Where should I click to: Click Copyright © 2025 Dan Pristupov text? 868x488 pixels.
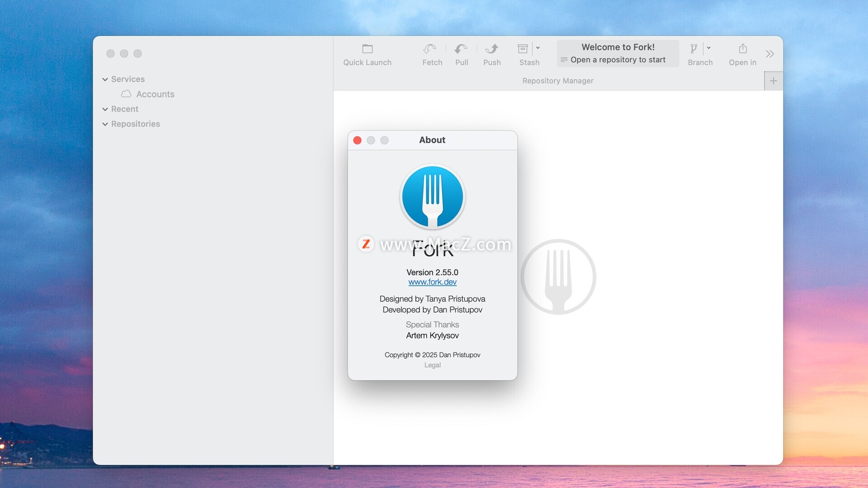pyautogui.click(x=432, y=355)
